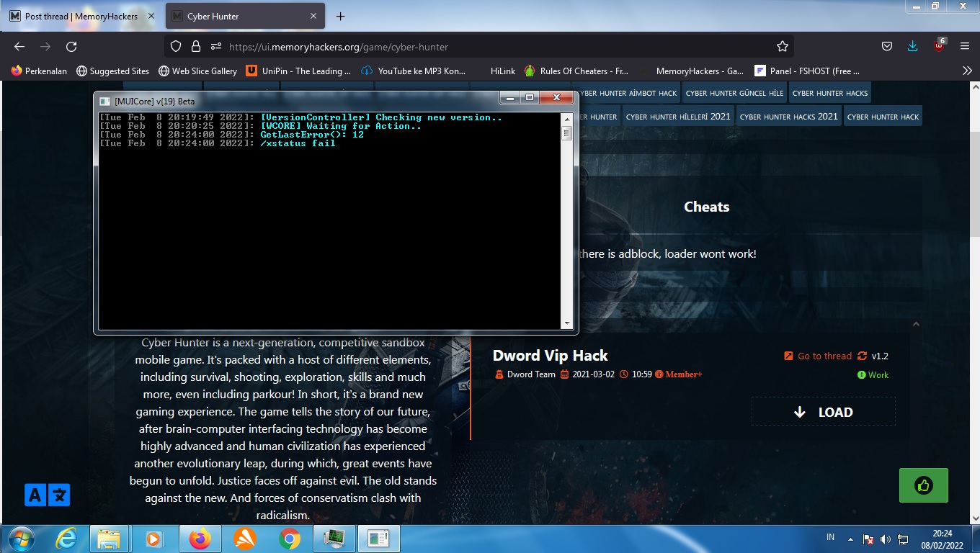
Task: Open the blue translate widget icon
Action: (47, 495)
